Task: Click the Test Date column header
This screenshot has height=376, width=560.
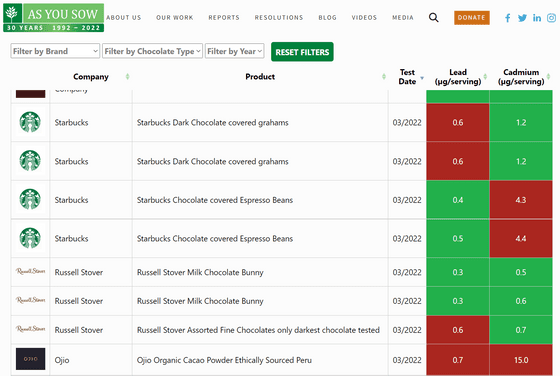Action: tap(407, 77)
